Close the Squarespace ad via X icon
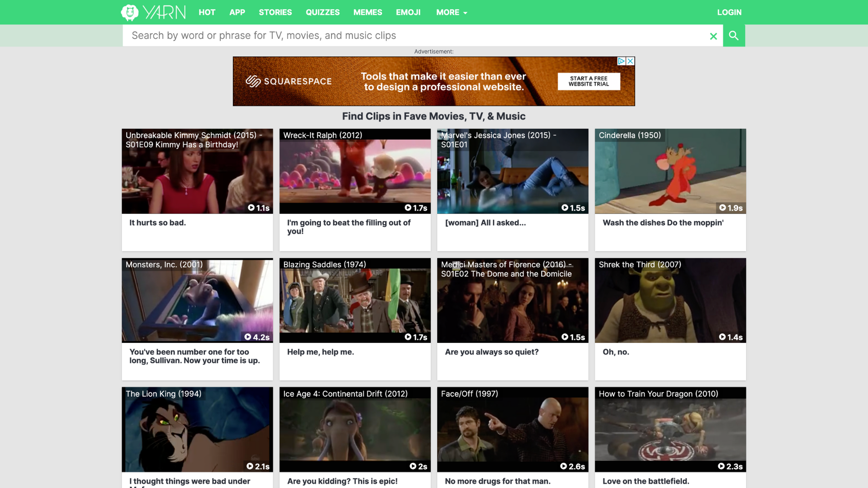868x488 pixels. pyautogui.click(x=630, y=61)
